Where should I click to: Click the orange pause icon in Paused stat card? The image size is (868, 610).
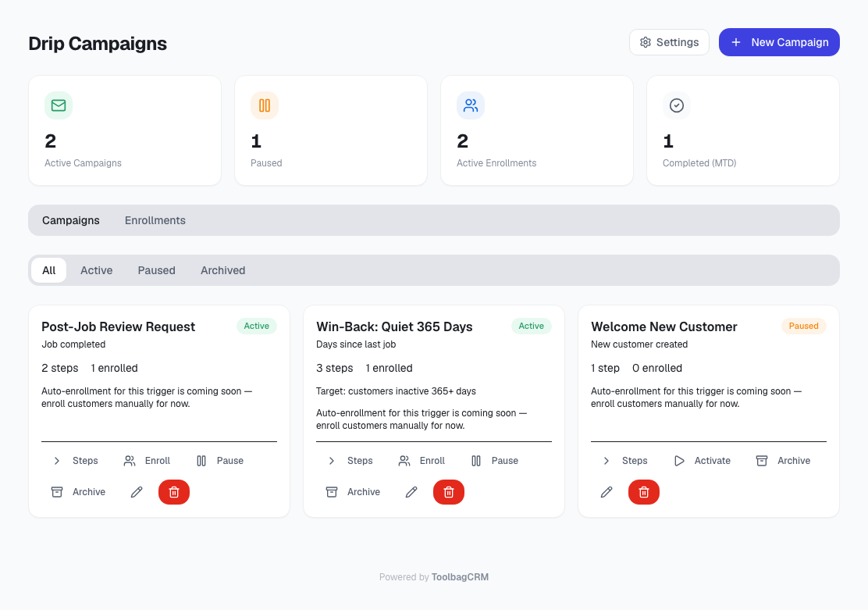coord(265,105)
